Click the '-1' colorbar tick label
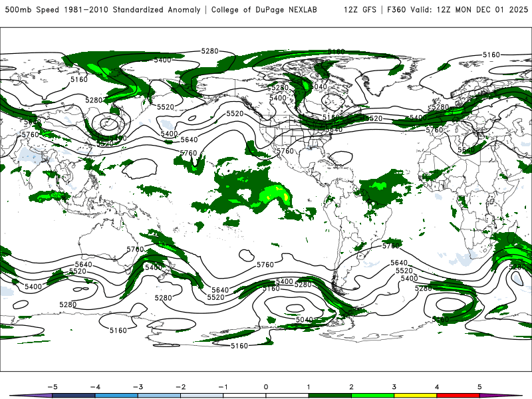 (x=223, y=387)
